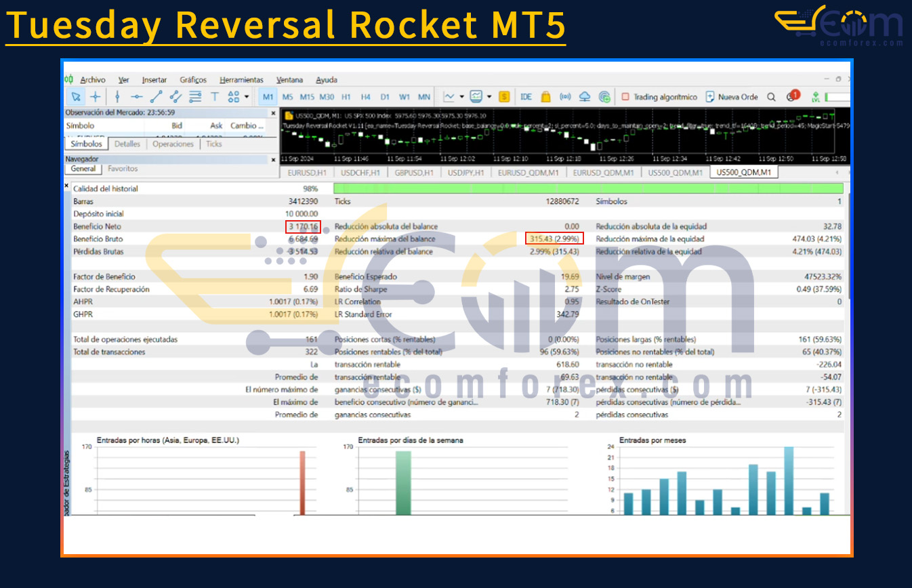Open the Ventana menu

point(290,79)
